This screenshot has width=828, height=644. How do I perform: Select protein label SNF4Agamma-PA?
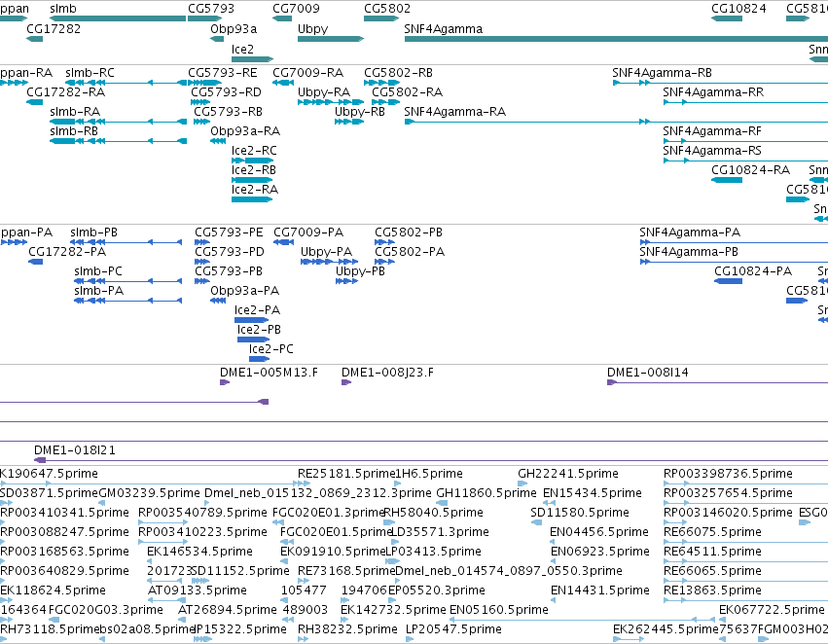[x=690, y=233]
